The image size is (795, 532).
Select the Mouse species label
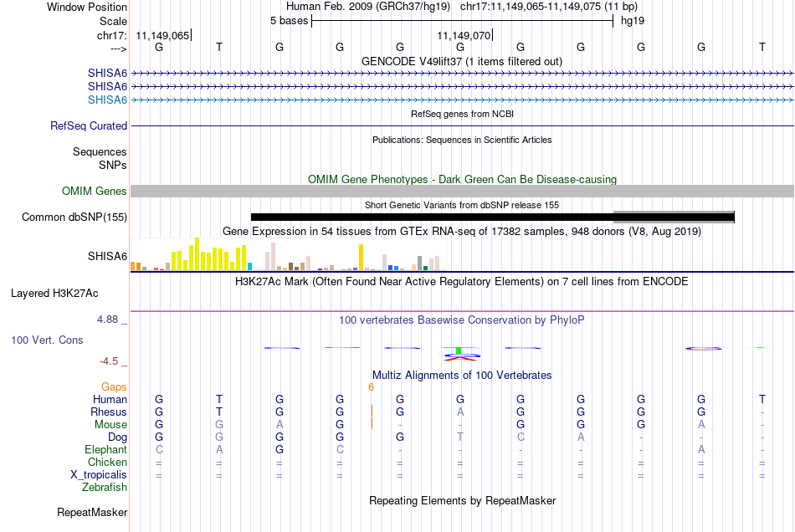coord(110,425)
